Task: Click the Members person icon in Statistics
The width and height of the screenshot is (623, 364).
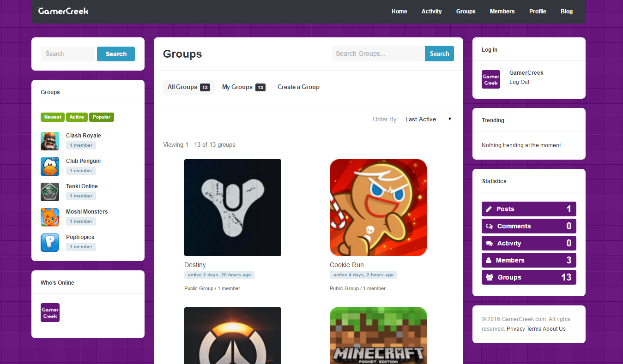Action: (489, 260)
